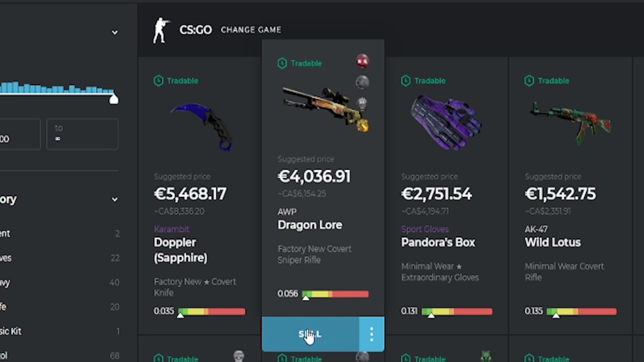Select the AK-47 Wild Lotus image

571,121
